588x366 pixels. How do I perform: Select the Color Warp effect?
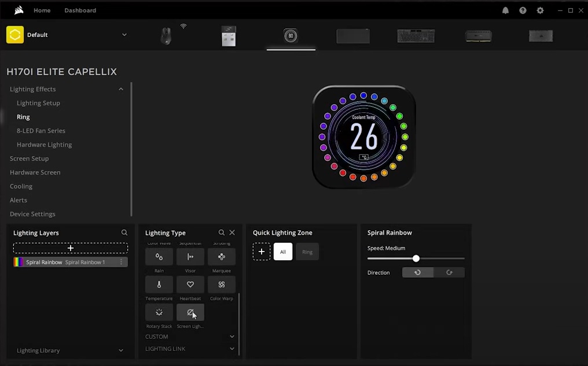[221, 284]
